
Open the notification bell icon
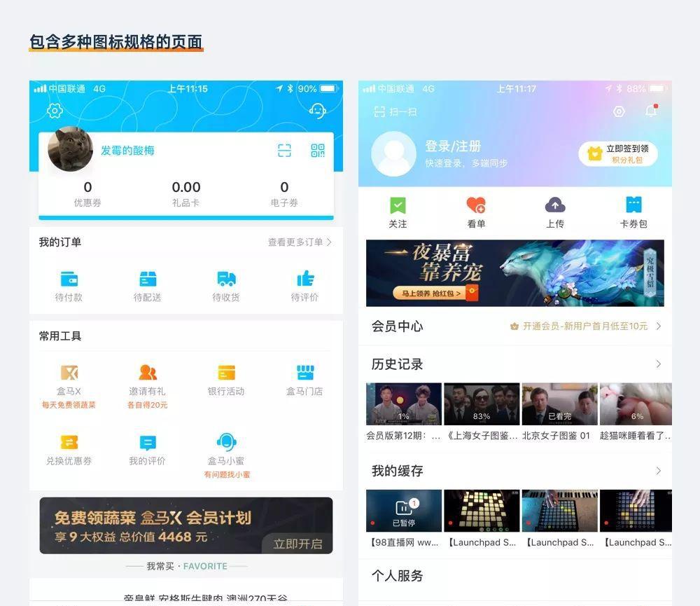pos(651,111)
